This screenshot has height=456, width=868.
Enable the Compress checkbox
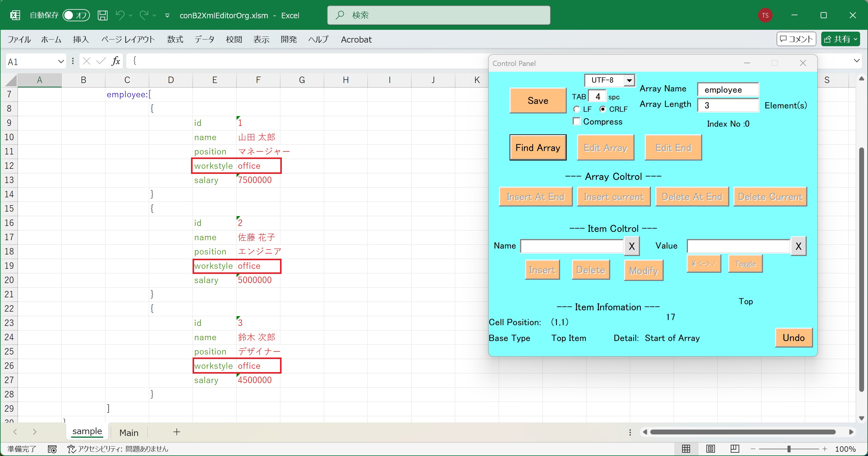tap(576, 121)
